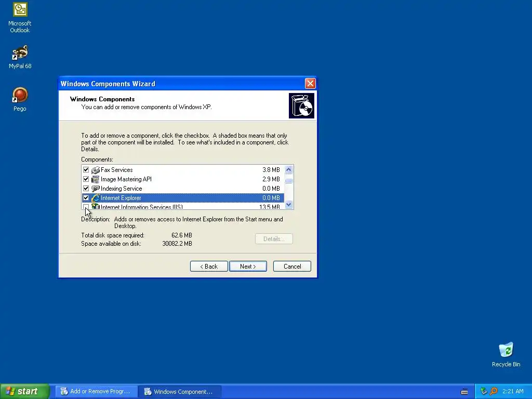This screenshot has height=399, width=532.
Task: Click the on-screen keyboard tray icon
Action: 464,392
